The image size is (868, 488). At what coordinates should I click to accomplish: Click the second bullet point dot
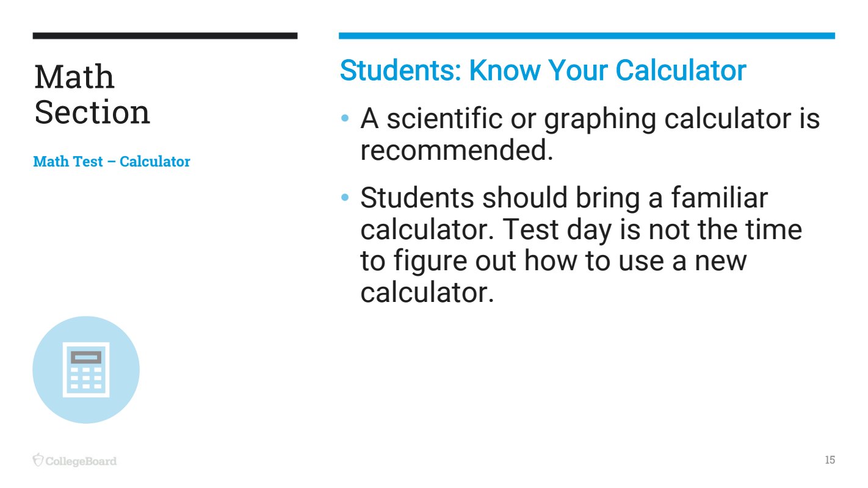pos(345,198)
